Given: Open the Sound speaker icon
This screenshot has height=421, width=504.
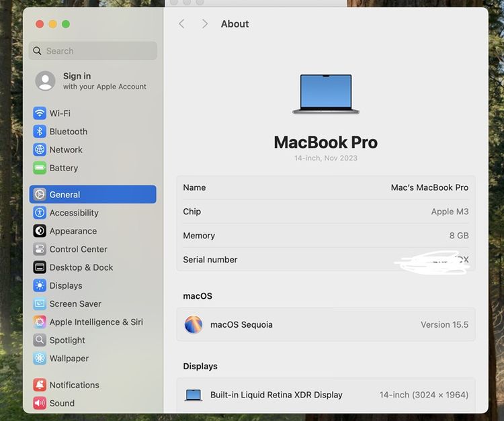Looking at the screenshot, I should tap(40, 403).
